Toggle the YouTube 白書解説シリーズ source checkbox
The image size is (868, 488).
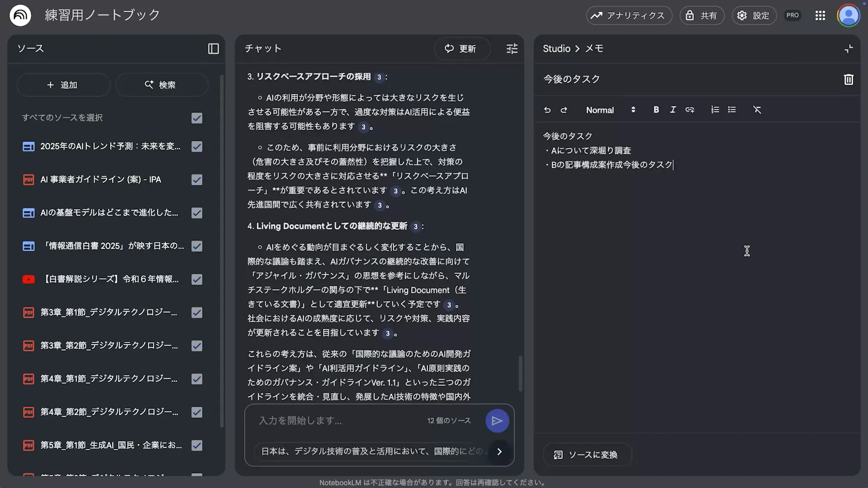click(196, 279)
